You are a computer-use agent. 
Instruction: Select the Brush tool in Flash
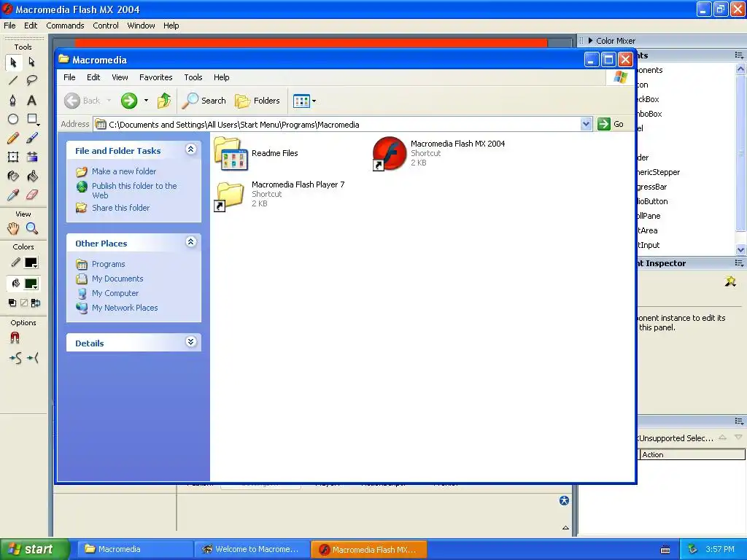coord(32,138)
